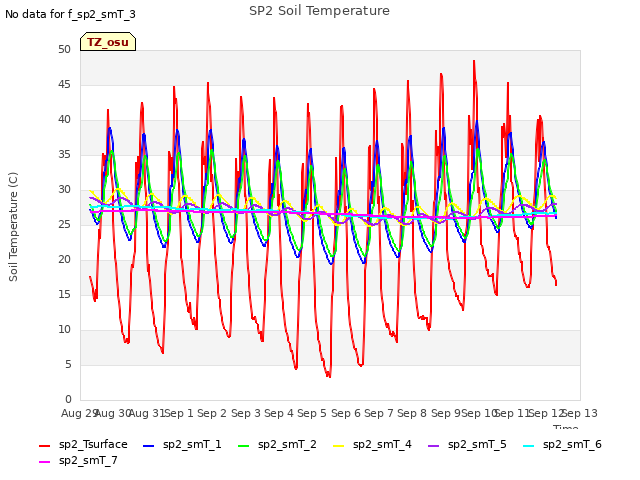Toggle sp2_smT_4 legend entry
This screenshot has height=480, width=640.
tap(372, 444)
